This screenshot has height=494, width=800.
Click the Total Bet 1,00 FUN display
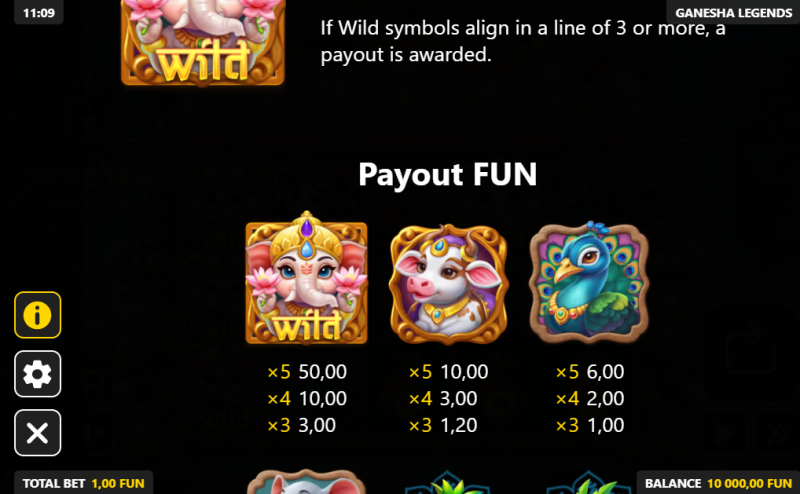point(84,483)
